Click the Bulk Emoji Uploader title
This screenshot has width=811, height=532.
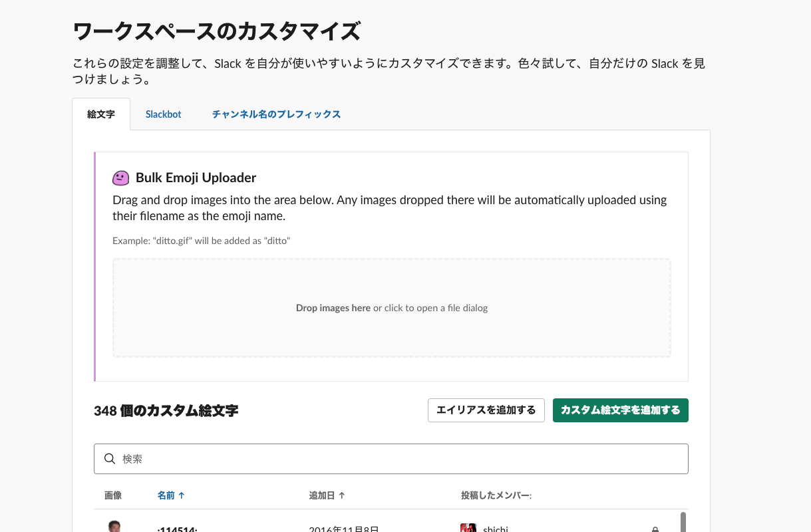(x=196, y=178)
